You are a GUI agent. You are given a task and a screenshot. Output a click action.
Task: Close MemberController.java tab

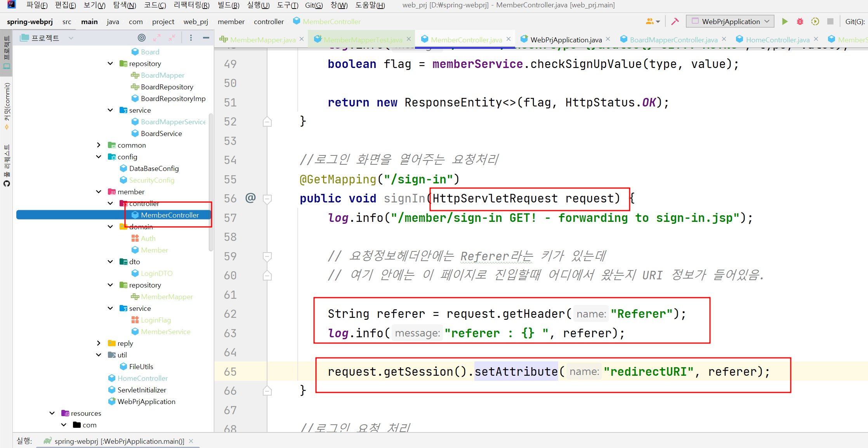(509, 39)
